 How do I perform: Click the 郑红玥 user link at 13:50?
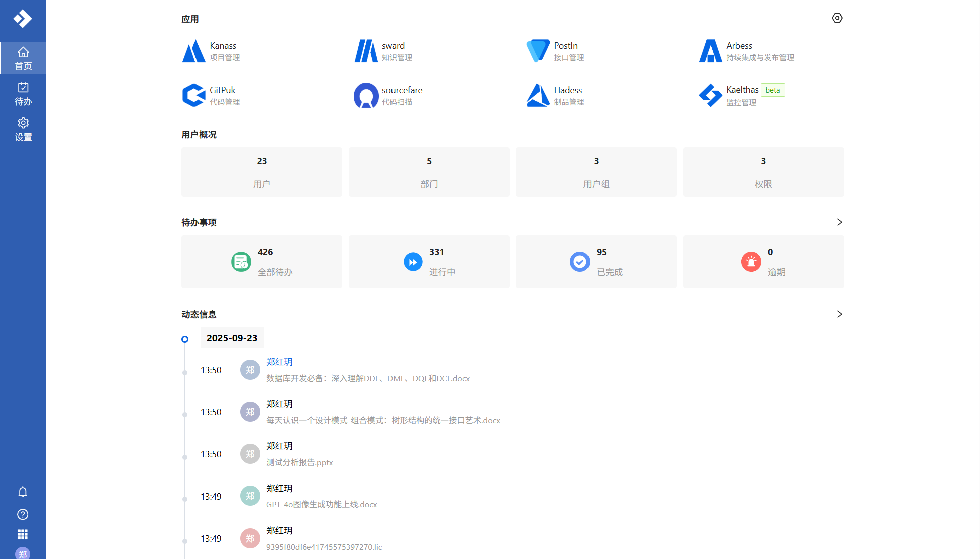(279, 362)
